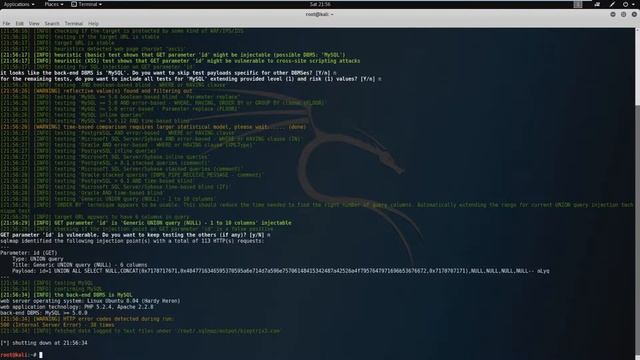Click the 'shutting down at 21:56:34' line
This screenshot has width=640, height=360.
click(x=44, y=343)
